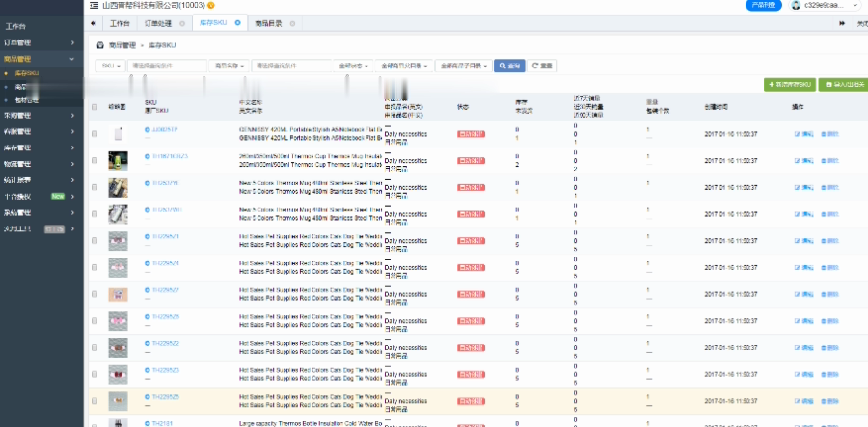868x427 pixels.
Task: Switch to the 工作台 tab
Action: pyautogui.click(x=121, y=24)
